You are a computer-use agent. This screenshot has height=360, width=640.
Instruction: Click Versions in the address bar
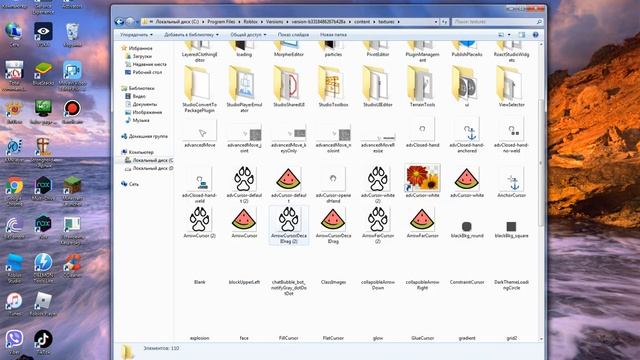point(274,22)
